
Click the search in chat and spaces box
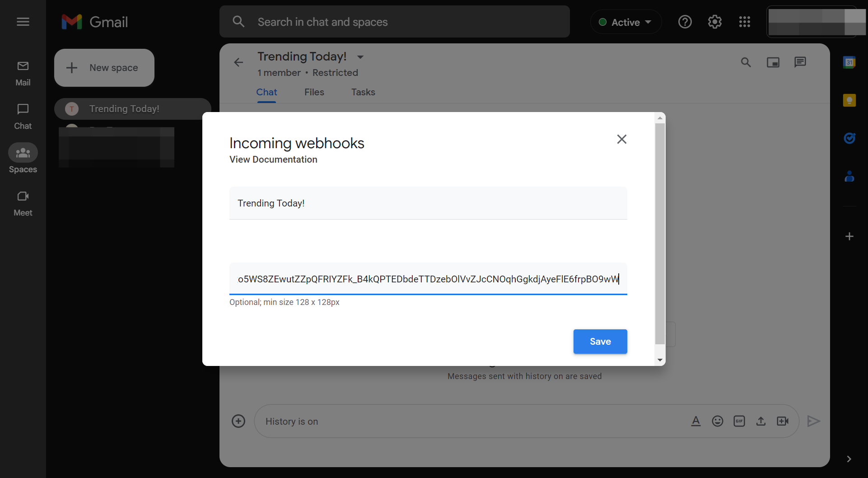395,22
